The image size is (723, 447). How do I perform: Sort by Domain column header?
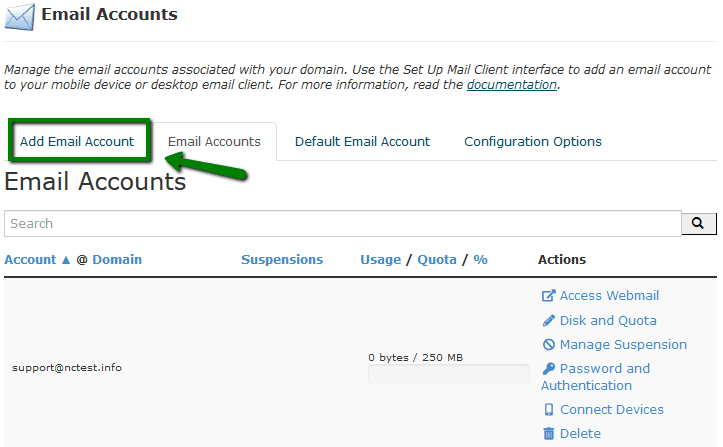click(x=117, y=259)
